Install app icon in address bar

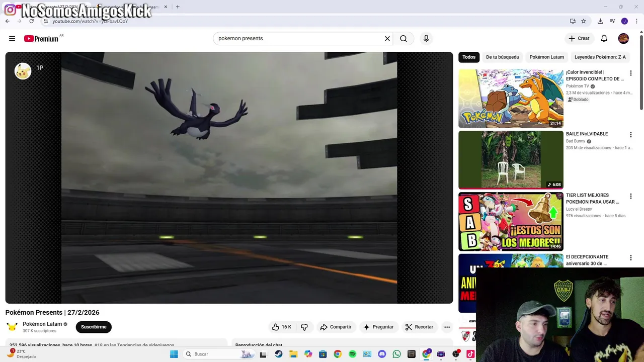(573, 21)
